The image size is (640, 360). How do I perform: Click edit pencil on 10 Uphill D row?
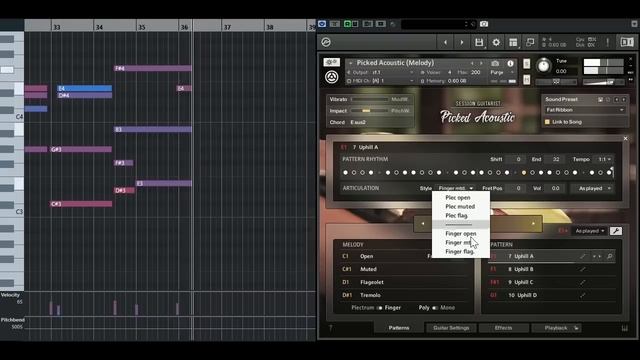coord(582,295)
